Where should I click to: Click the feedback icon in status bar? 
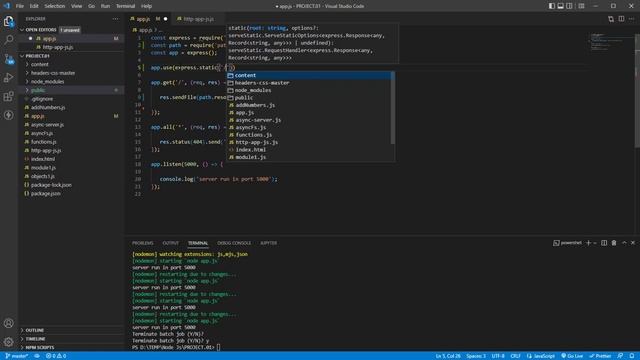(x=620, y=356)
